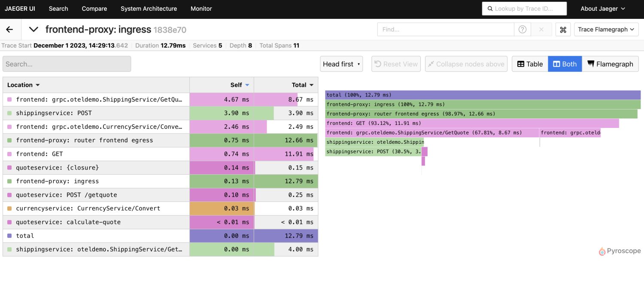
Task: Switch to Flamegraph-only view
Action: 610,64
